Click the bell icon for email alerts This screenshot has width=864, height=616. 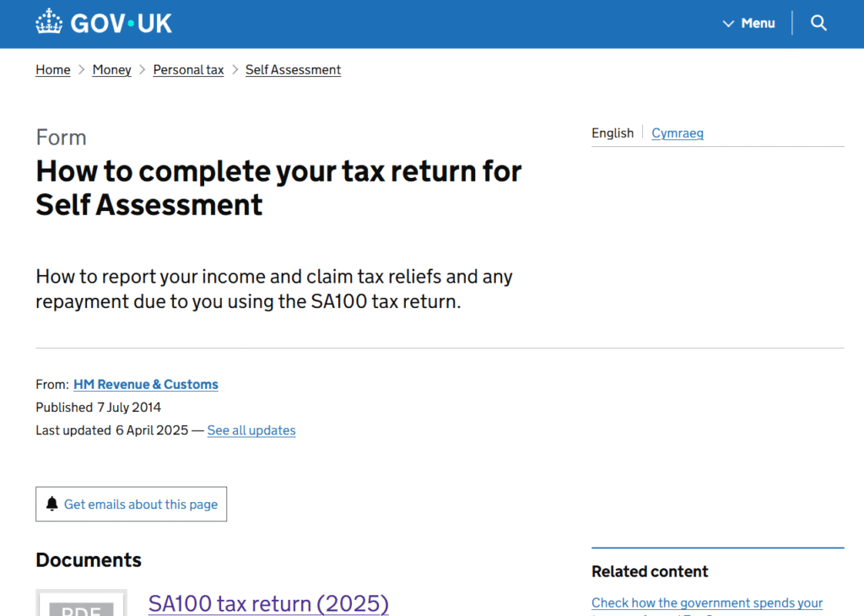tap(52, 504)
